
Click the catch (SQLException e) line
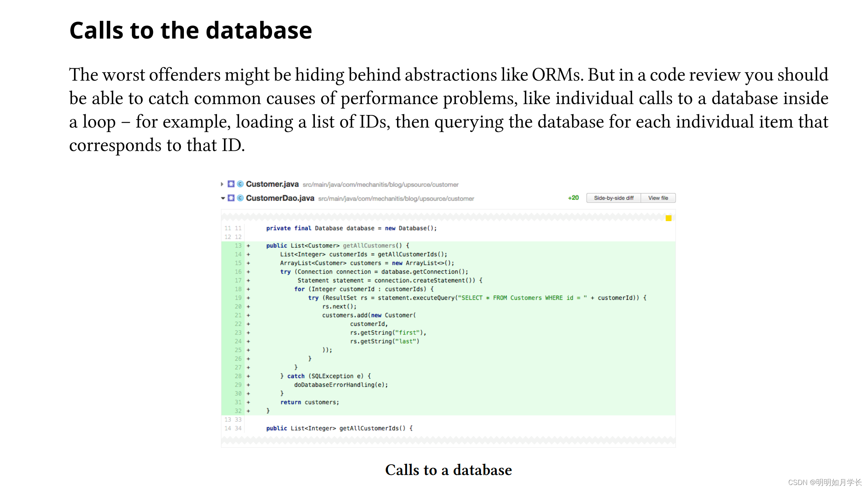pos(325,376)
